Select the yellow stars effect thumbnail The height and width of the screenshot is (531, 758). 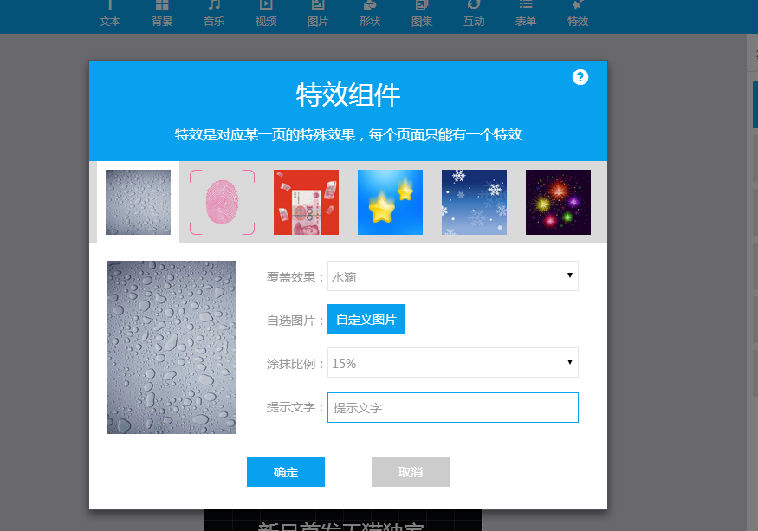tap(391, 202)
